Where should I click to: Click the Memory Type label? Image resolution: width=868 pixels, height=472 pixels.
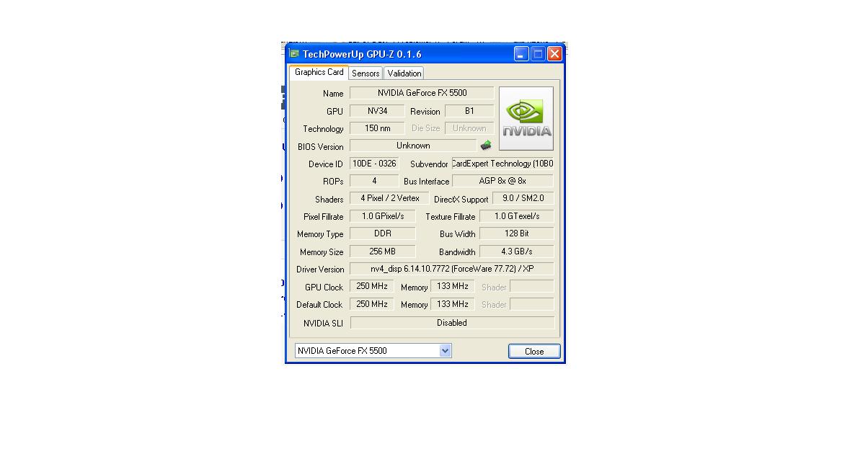click(320, 234)
